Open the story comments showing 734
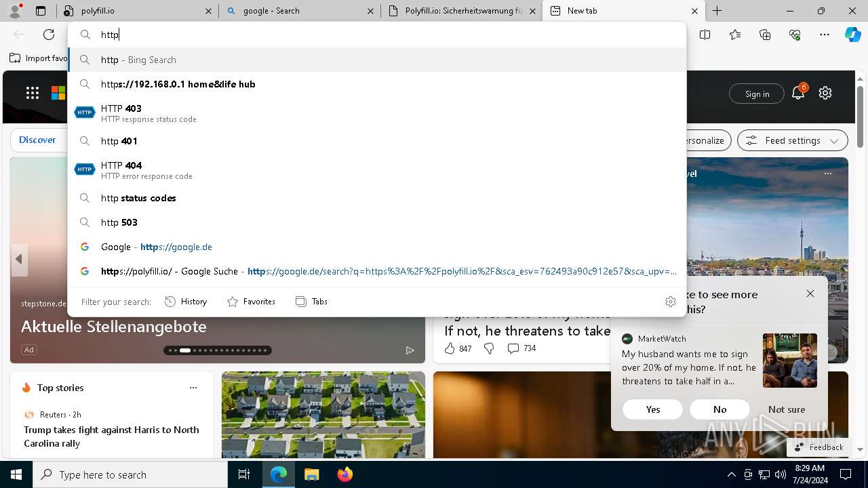Screen dimensions: 868x488 coord(522,348)
